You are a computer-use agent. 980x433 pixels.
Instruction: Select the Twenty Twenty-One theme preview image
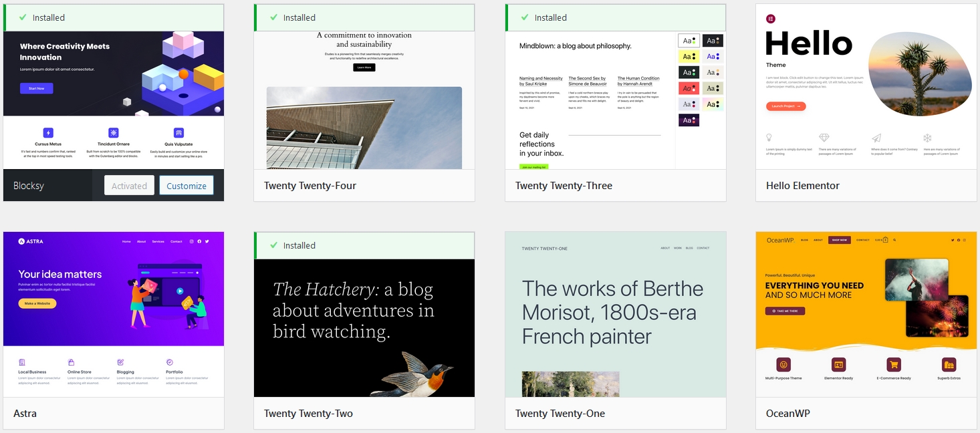pos(615,314)
